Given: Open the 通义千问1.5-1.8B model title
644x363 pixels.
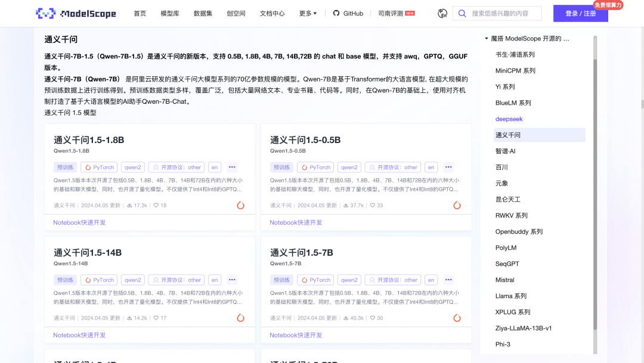Looking at the screenshot, I should click(x=89, y=140).
